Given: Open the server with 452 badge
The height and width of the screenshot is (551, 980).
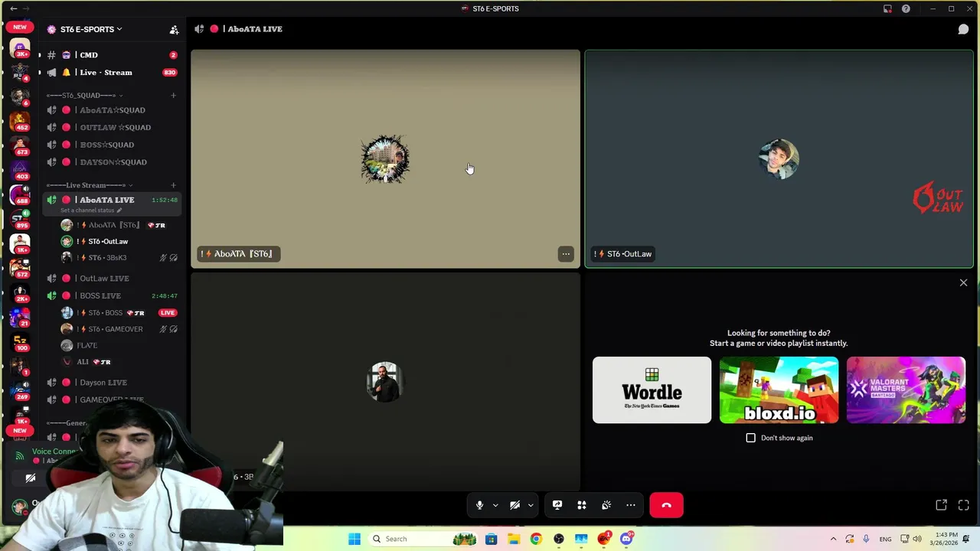Looking at the screenshot, I should coord(20,121).
